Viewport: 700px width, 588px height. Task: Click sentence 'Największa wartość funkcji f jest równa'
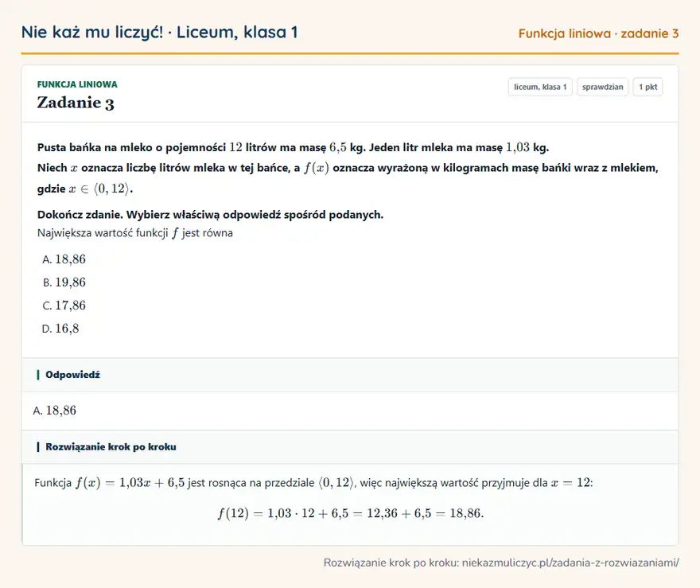[x=134, y=233]
